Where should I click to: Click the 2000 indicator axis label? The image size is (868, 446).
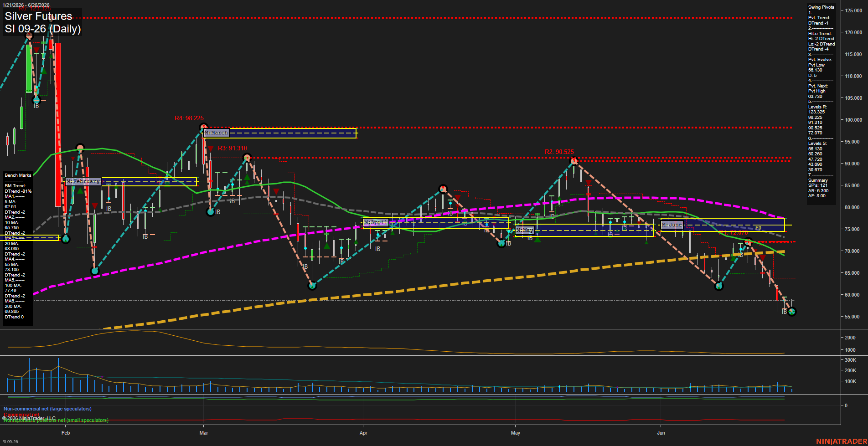click(850, 338)
